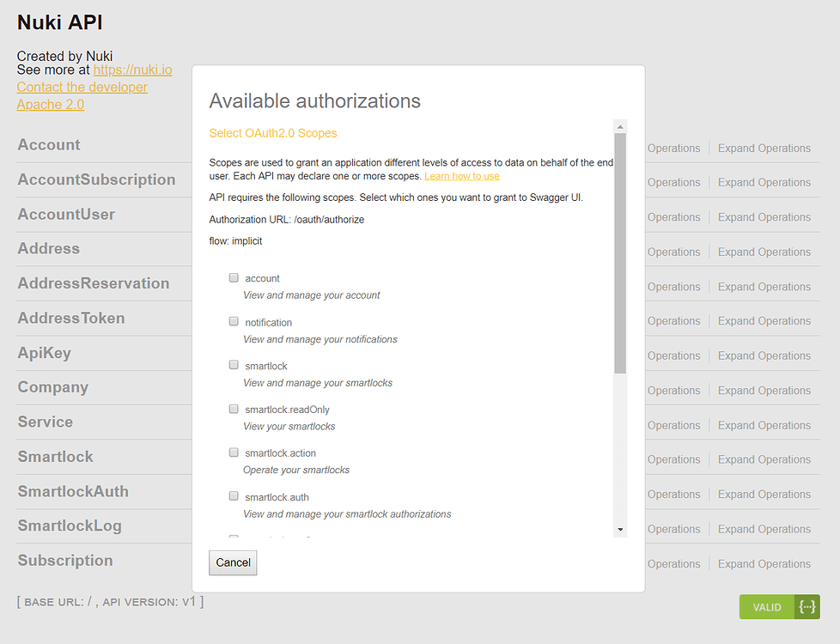The image size is (840, 644).
Task: Click 'Authorization URL: /oauth/authorize' text
Action: pyautogui.click(x=287, y=220)
